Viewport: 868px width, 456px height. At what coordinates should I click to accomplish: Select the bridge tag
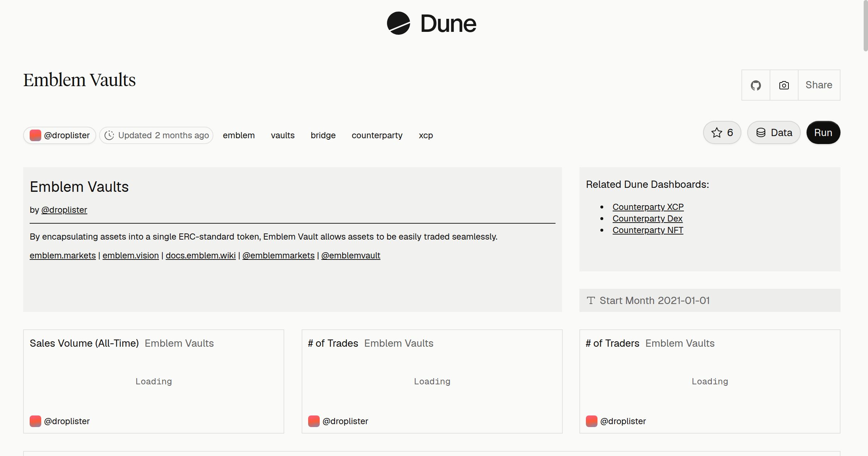coord(323,135)
